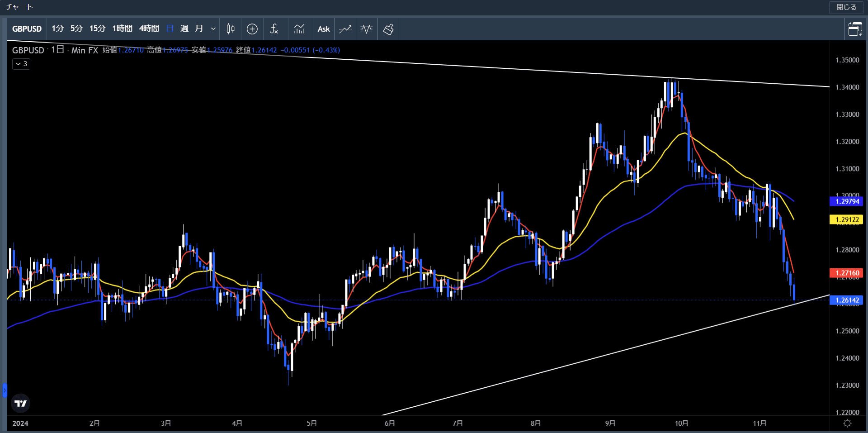Click the 1.35000 price scale label

tap(847, 60)
